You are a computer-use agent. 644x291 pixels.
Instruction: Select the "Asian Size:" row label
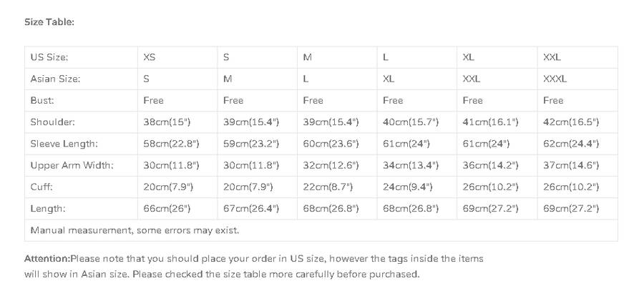coord(55,79)
